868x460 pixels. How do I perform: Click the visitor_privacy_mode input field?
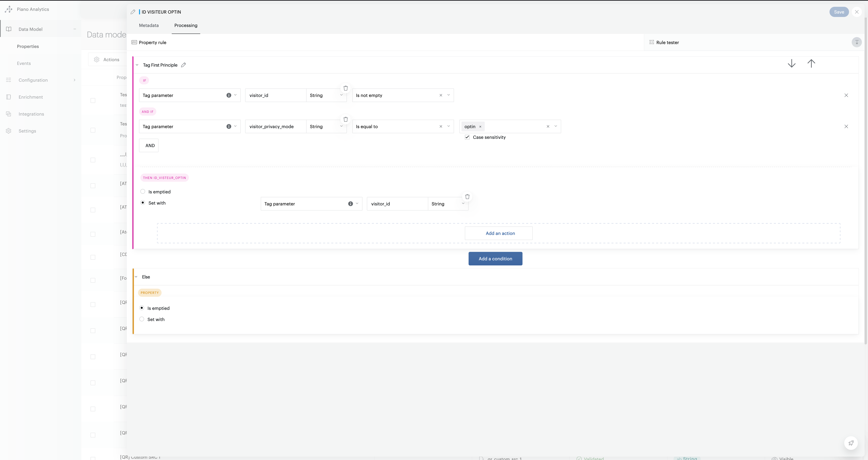(x=275, y=126)
